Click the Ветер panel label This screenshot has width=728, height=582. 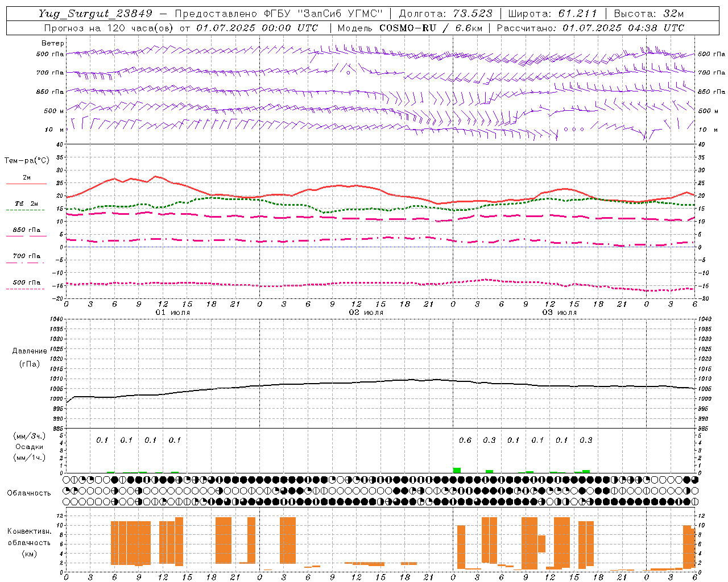tap(53, 43)
